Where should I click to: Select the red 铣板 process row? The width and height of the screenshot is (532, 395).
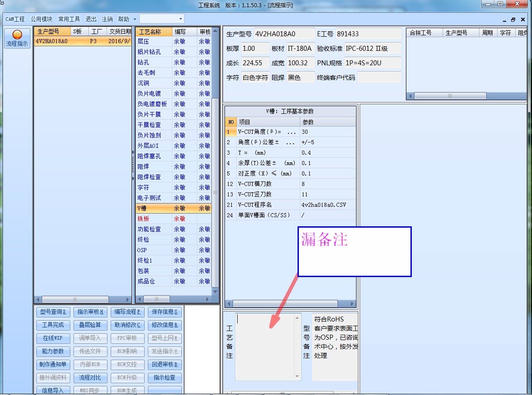(x=173, y=219)
